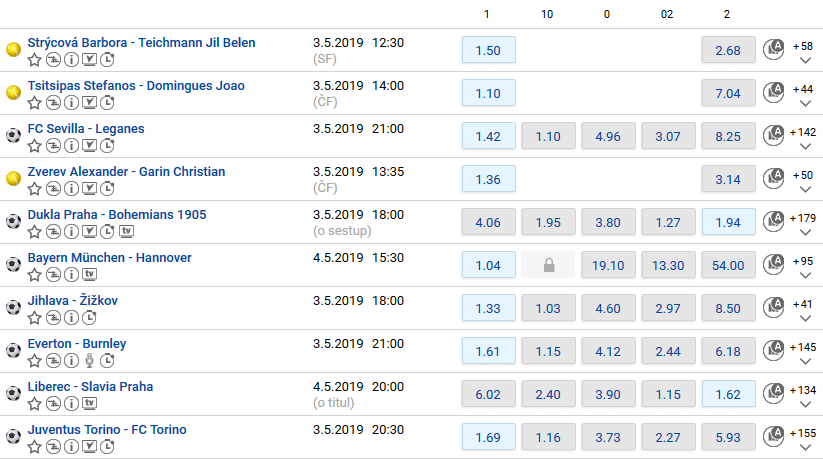This screenshot has height=459, width=823.
Task: Click the tennis ball icon of Zverev - Garin
Action: [x=13, y=179]
